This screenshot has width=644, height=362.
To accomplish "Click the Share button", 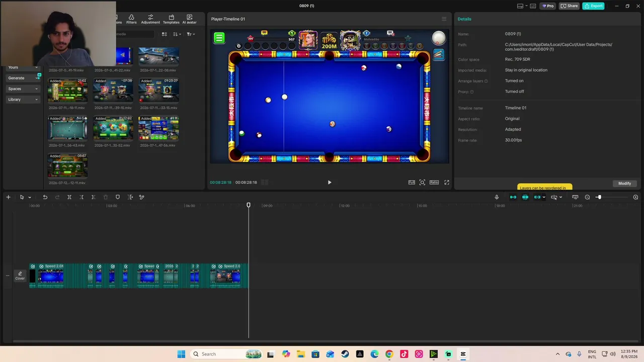I will [x=570, y=6].
